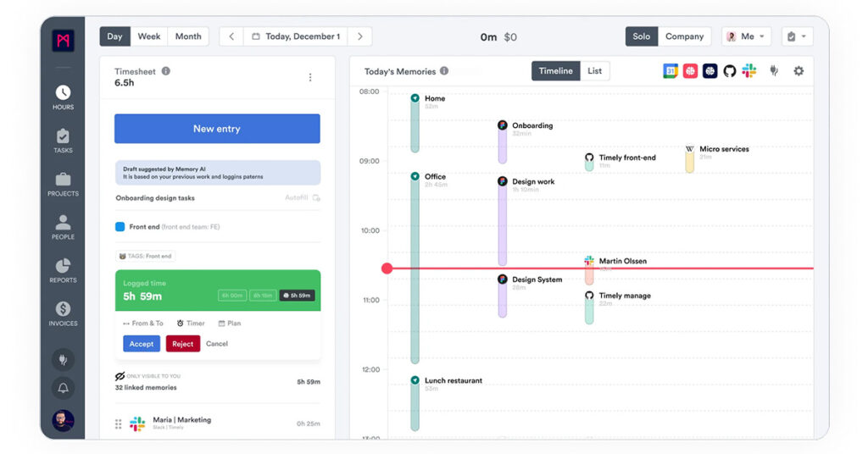Click the red current-time marker dot
This screenshot has height=454, width=868.
(x=387, y=269)
